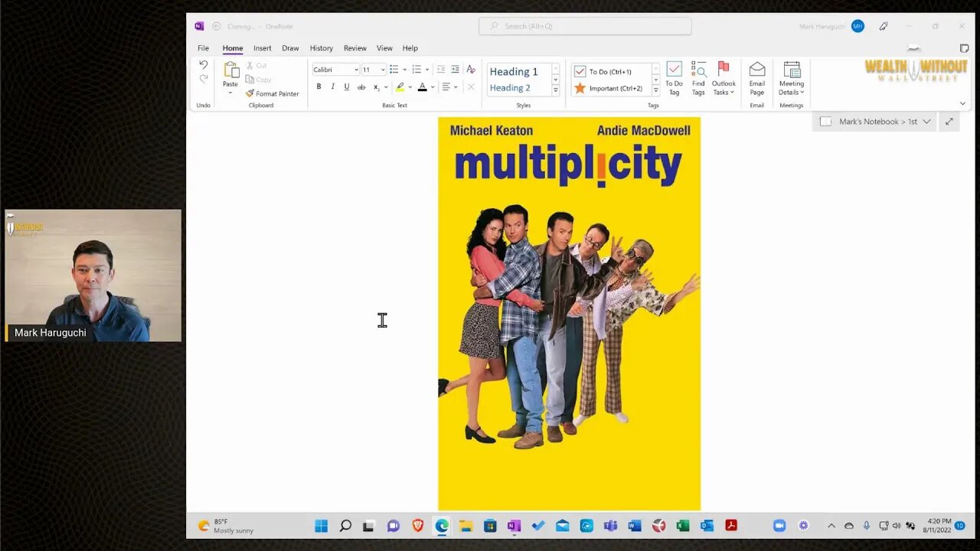The image size is (980, 551).
Task: Expand the Styles gallery
Action: pyautogui.click(x=555, y=91)
